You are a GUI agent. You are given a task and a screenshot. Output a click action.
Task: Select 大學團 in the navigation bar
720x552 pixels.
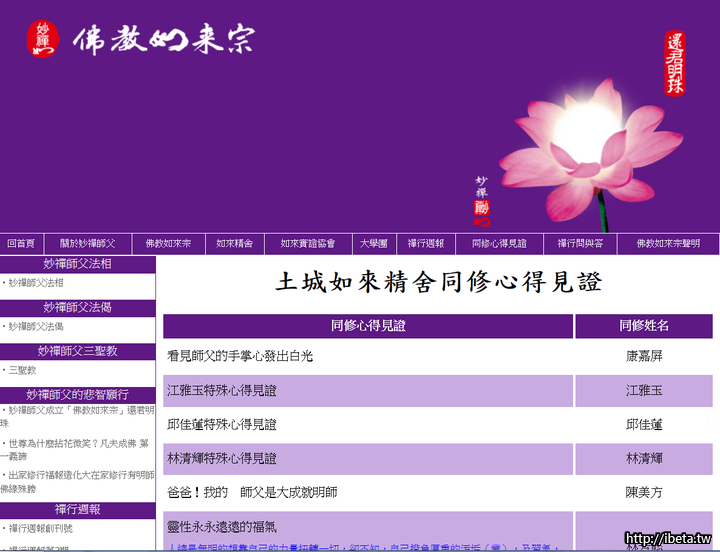(x=374, y=244)
